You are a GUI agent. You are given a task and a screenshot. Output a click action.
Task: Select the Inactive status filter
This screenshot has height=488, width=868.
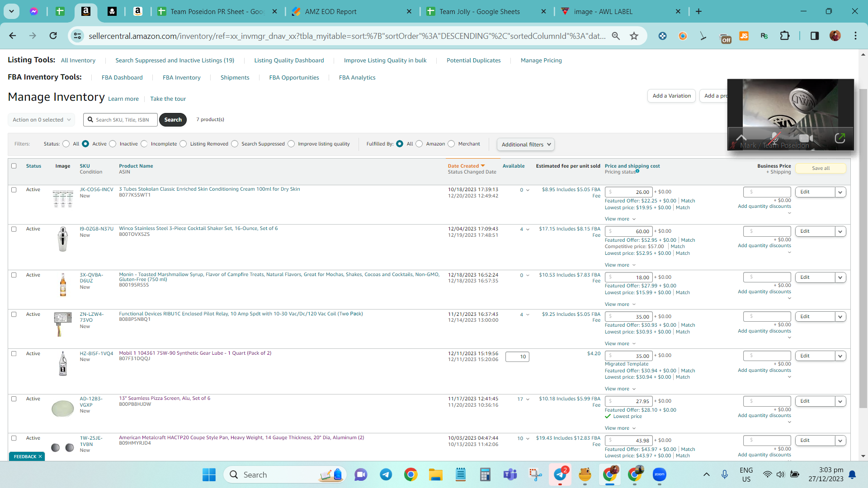point(113,144)
